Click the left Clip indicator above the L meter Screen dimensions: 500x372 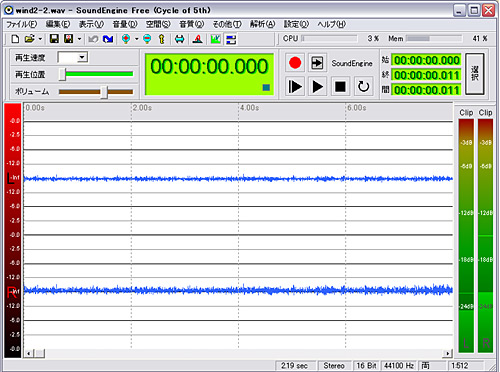[466, 113]
